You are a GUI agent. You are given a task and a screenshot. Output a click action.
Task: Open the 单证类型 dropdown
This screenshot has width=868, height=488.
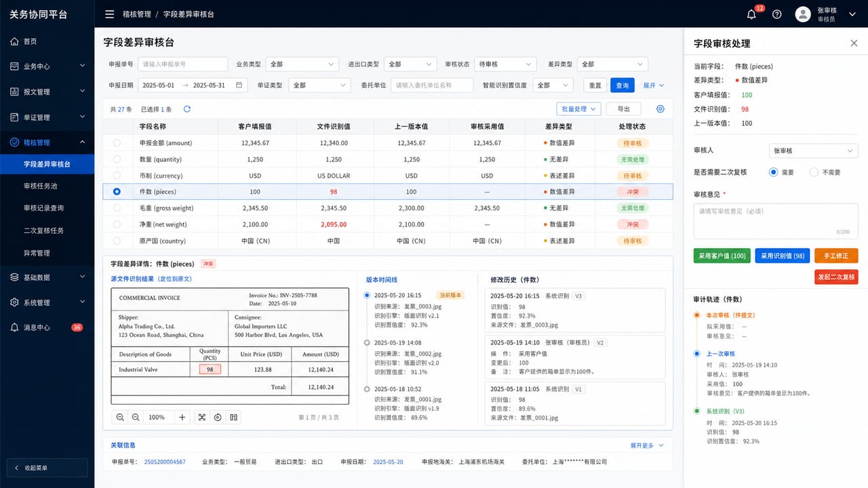click(x=319, y=85)
